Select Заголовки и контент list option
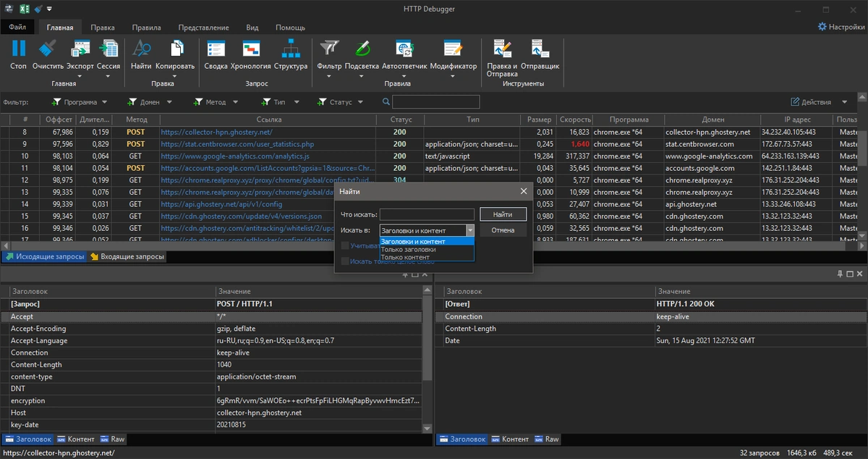868x459 pixels. pos(427,242)
